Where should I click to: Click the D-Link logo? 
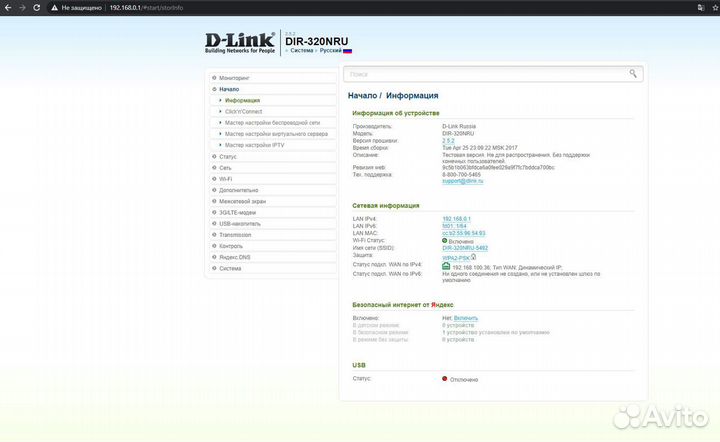coord(240,43)
